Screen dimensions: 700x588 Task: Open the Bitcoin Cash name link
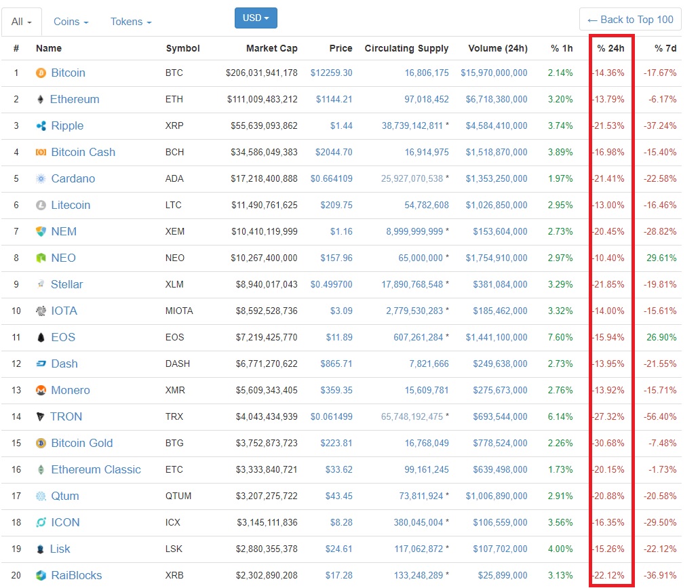point(83,152)
